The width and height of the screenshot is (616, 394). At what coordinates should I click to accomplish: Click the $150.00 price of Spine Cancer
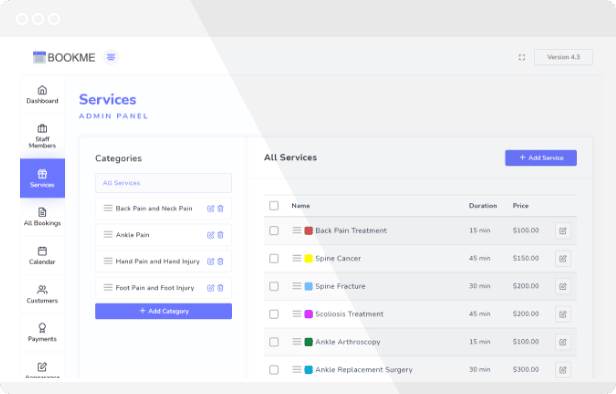[x=526, y=258]
